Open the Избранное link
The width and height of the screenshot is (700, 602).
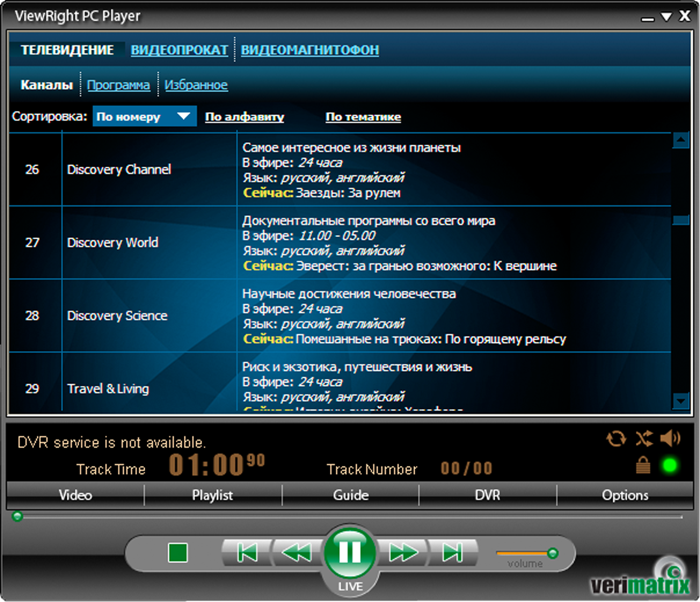(196, 85)
